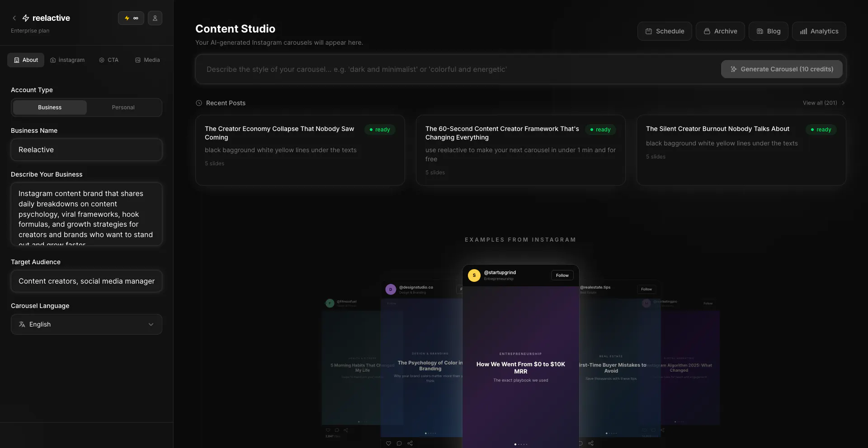Open the lightning credits infinity badge

coord(131,18)
